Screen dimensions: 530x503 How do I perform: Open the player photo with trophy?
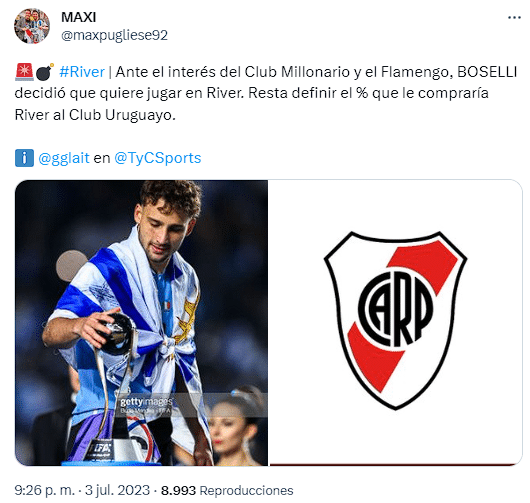click(x=141, y=323)
